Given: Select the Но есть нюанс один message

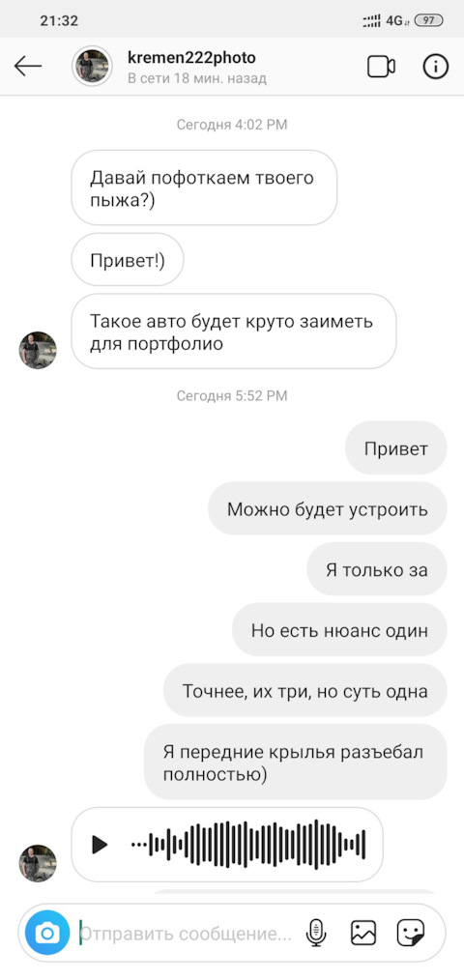Looking at the screenshot, I should coord(339,630).
